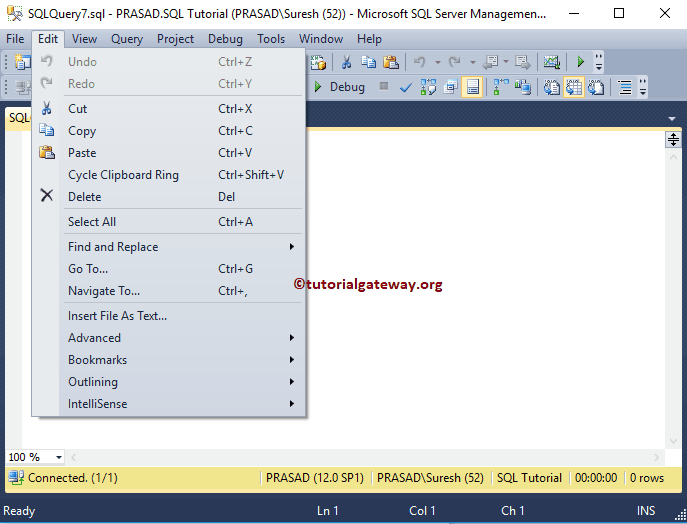Close the open Edit menu
This screenshot has width=687, height=524.
(x=48, y=39)
